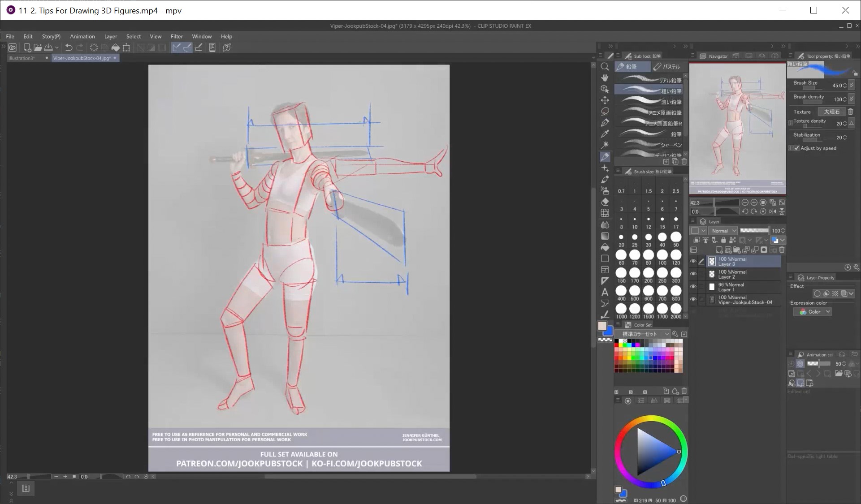The image size is (861, 504).
Task: Click the 大理石 texture button
Action: coord(831,112)
